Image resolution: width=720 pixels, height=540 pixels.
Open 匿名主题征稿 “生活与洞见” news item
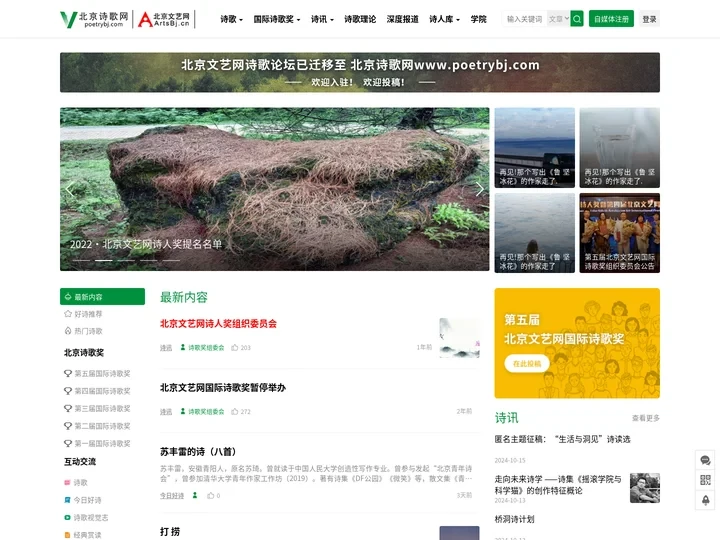pos(562,439)
